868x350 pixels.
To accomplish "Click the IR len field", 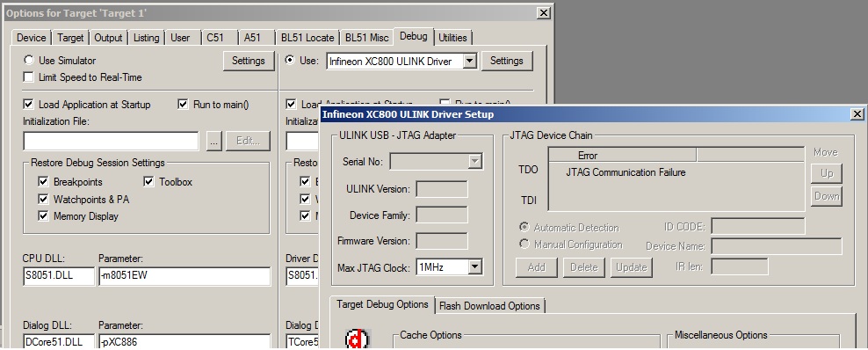I will coord(740,266).
